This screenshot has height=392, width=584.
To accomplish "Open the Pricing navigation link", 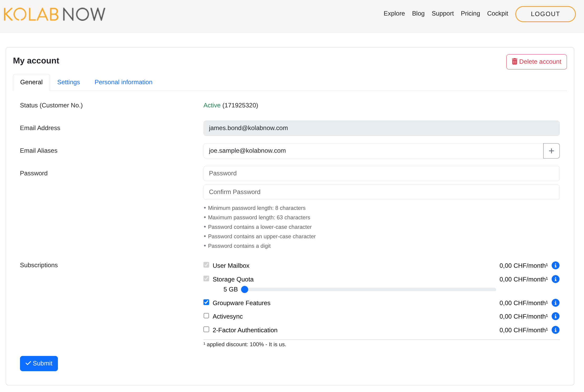I will [470, 14].
